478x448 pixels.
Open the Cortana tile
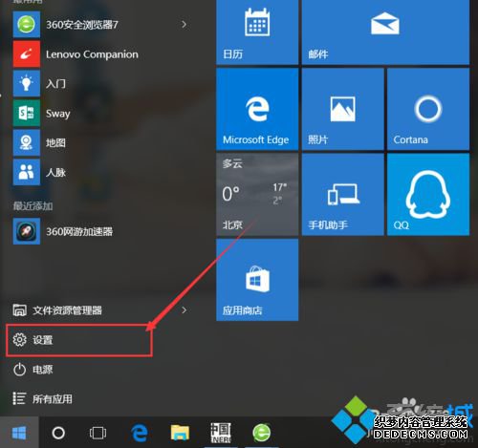[428, 109]
